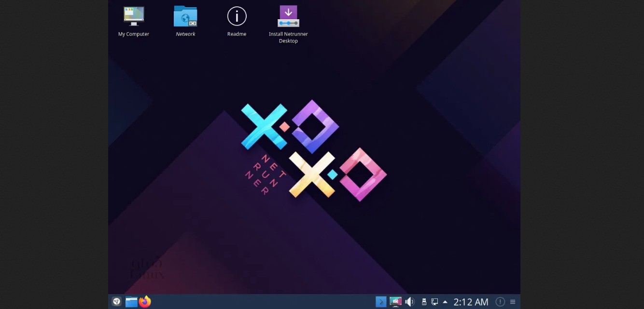Open the My Computer desktop icon
Viewport: 644px width, 309px height.
(x=134, y=16)
